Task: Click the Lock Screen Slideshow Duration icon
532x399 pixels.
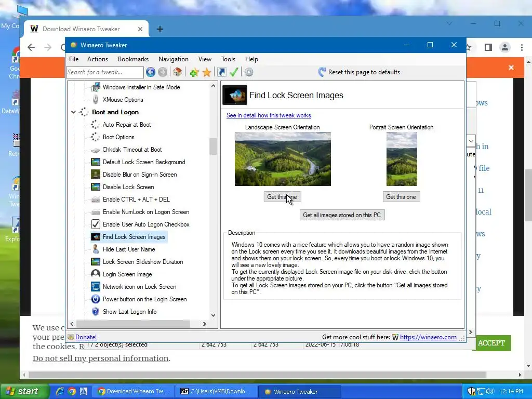Action: point(96,262)
